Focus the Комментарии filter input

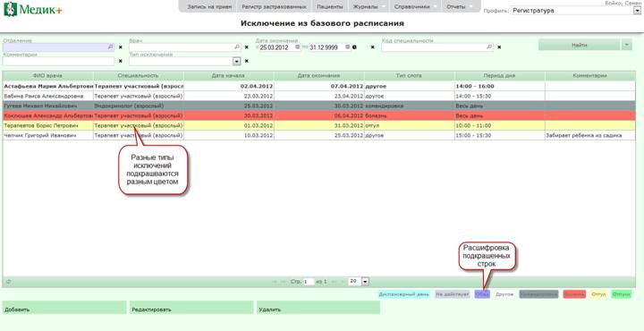pyautogui.click(x=58, y=61)
